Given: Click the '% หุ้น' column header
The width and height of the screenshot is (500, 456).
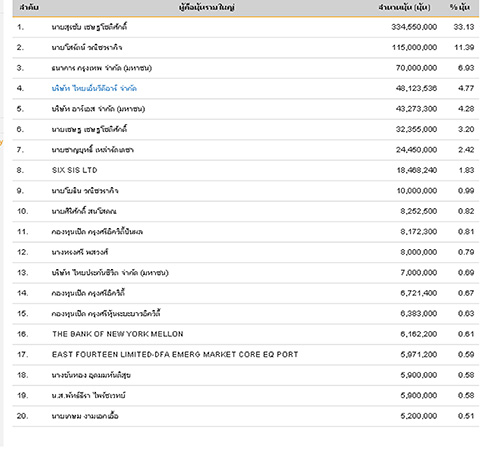Looking at the screenshot, I should click(x=460, y=7).
